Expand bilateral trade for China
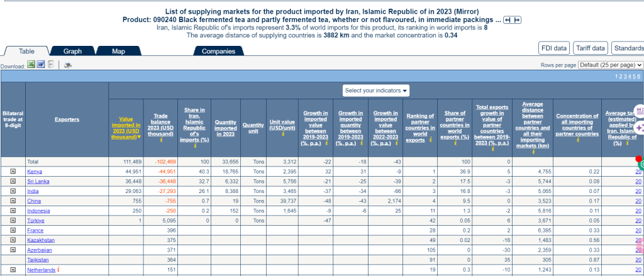The image size is (644, 276). coord(13,201)
